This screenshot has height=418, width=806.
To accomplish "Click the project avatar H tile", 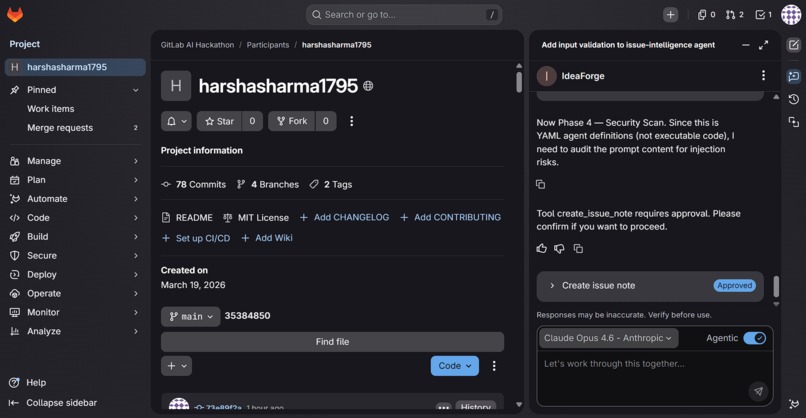I will coord(176,86).
